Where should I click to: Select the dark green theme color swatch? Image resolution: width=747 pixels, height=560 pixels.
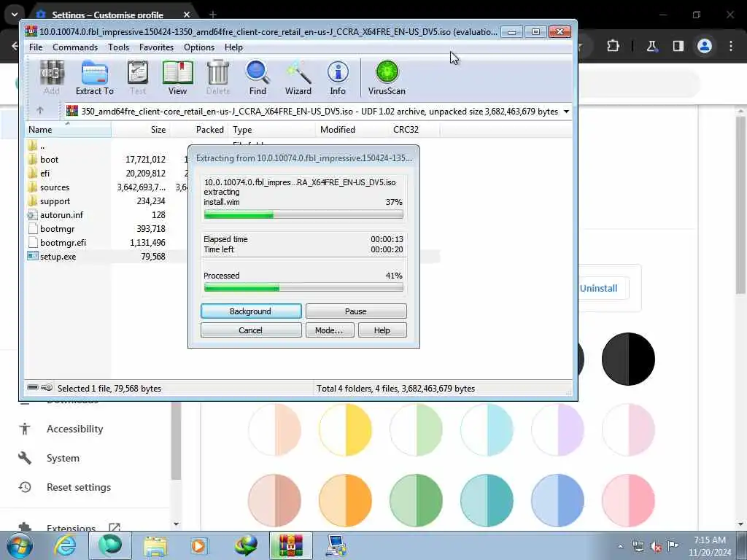tap(416, 500)
